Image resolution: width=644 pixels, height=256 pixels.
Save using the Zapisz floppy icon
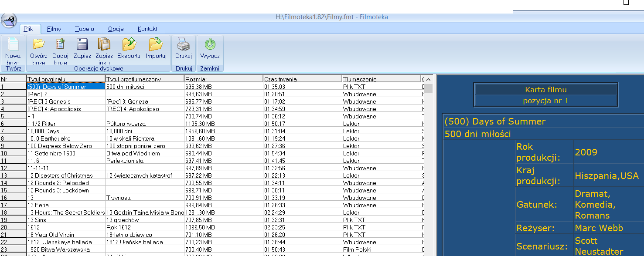click(82, 44)
